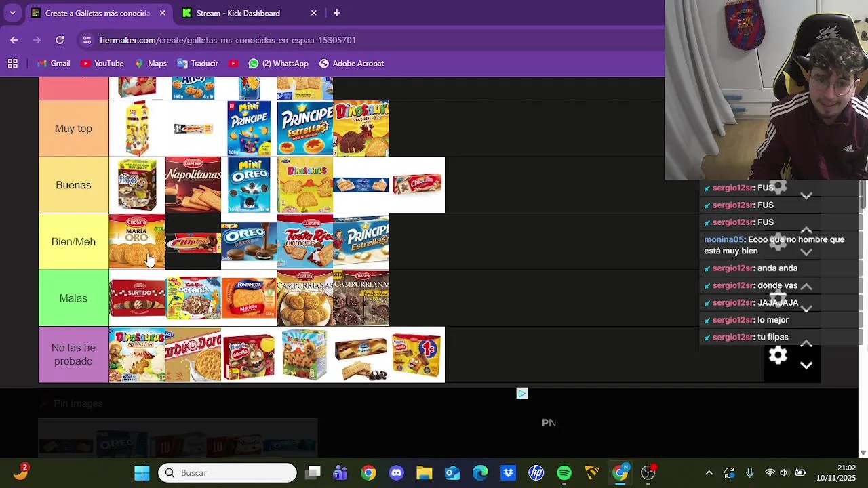Move the Malas row down
Image resolution: width=868 pixels, height=488 pixels.
pyautogui.click(x=806, y=308)
